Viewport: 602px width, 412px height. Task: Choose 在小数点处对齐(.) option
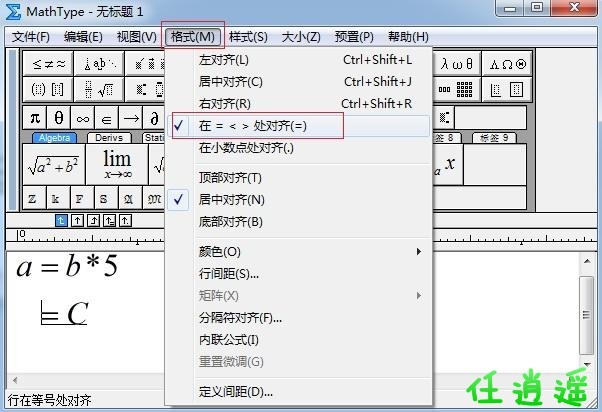pos(298,148)
